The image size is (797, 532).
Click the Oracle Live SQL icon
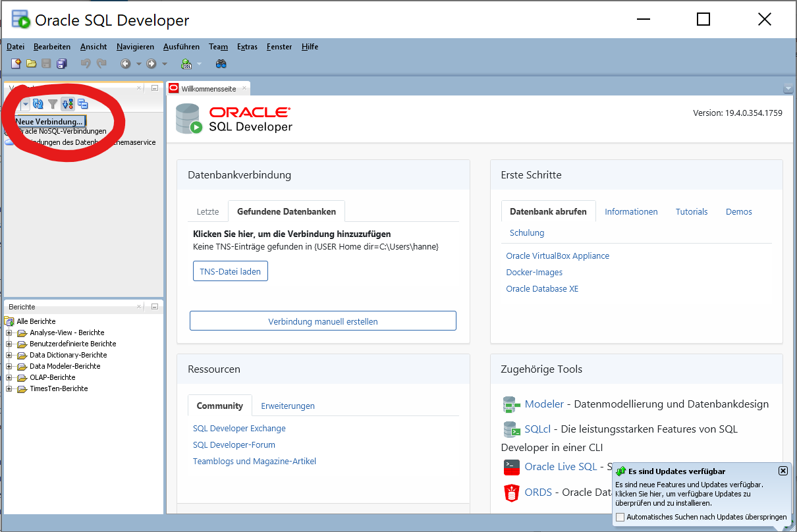coord(512,467)
